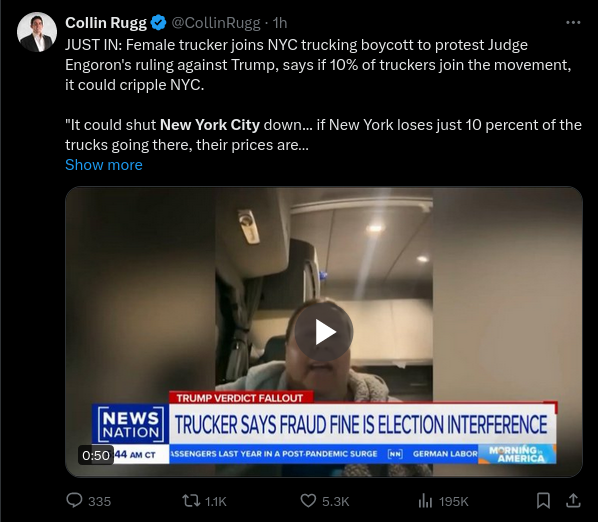Open the three-dot more options menu
The width and height of the screenshot is (598, 522).
[573, 23]
